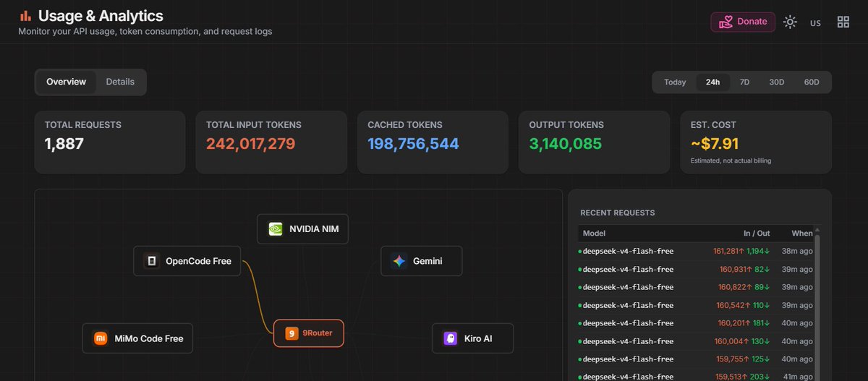Click 'Estimated, not actual billing' note
868x381 pixels.
click(x=731, y=160)
